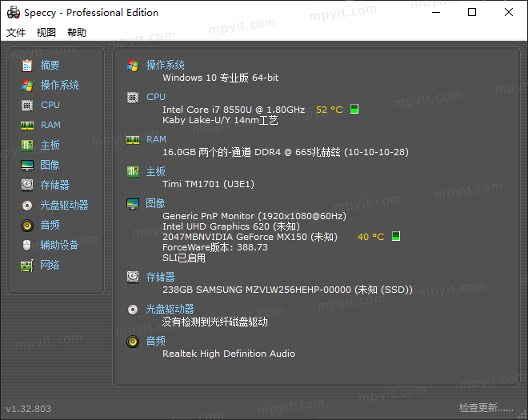Click the optical disc icon in summary panel
Viewport: 528px width, 420px height.
point(133,310)
